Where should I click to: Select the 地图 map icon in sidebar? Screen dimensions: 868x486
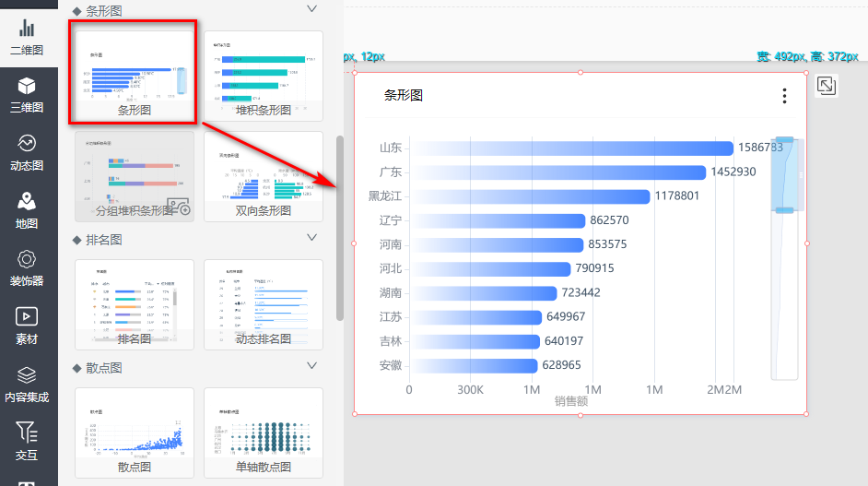(27, 208)
